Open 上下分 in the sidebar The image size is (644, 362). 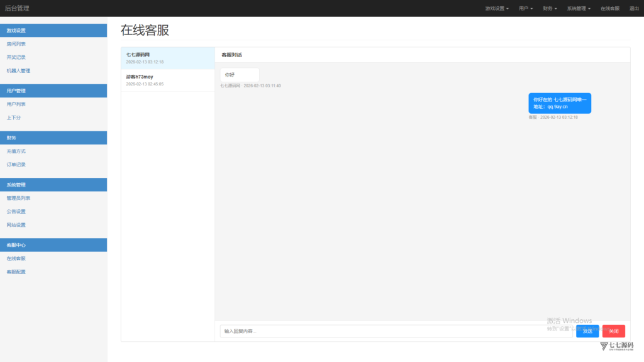14,118
